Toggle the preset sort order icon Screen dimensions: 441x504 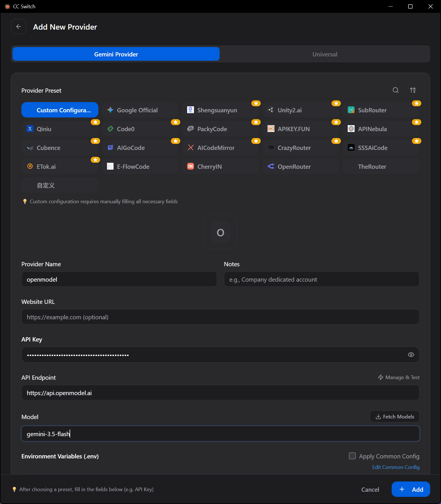pyautogui.click(x=412, y=90)
